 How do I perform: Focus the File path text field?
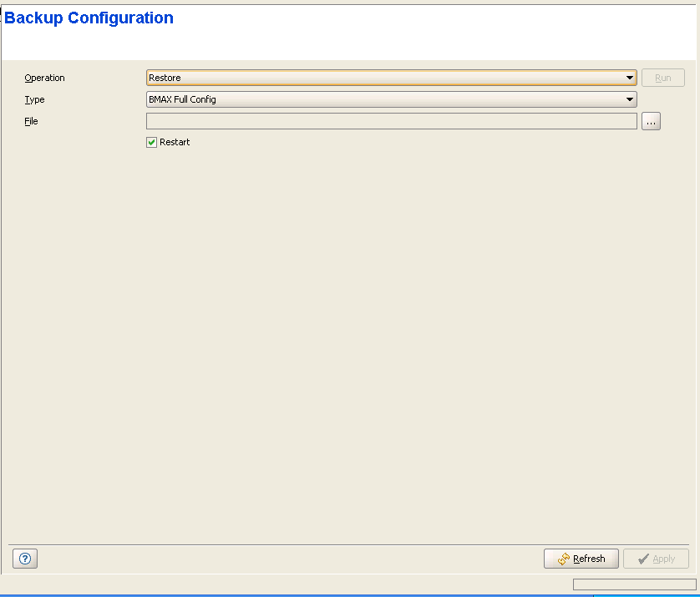391,121
